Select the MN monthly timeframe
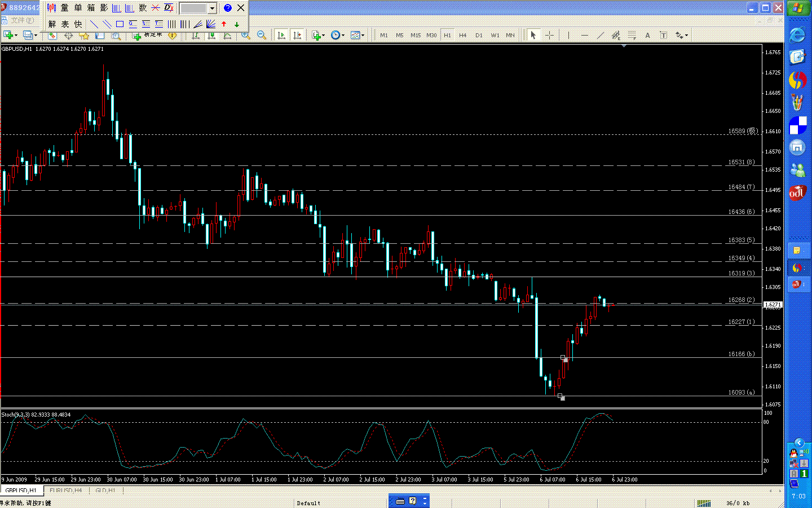 coord(510,35)
